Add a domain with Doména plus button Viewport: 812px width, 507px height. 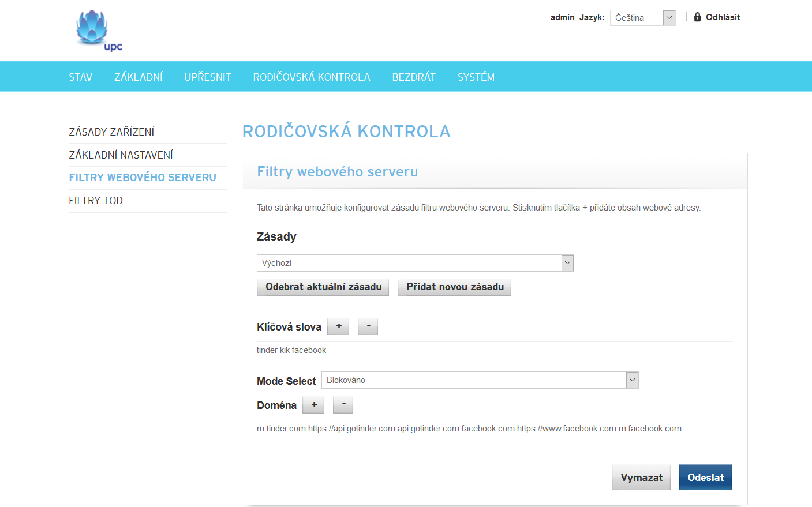[313, 405]
